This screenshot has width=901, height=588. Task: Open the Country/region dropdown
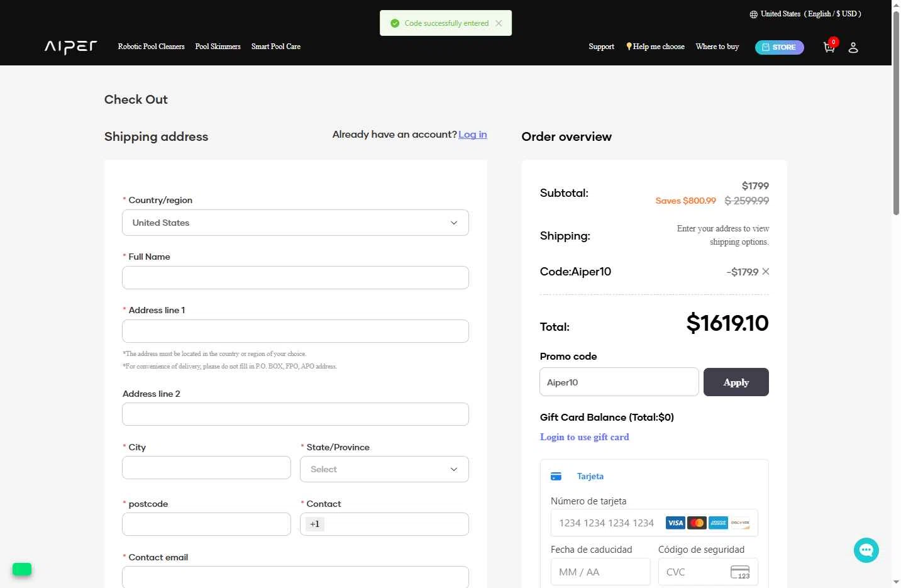[x=296, y=223]
